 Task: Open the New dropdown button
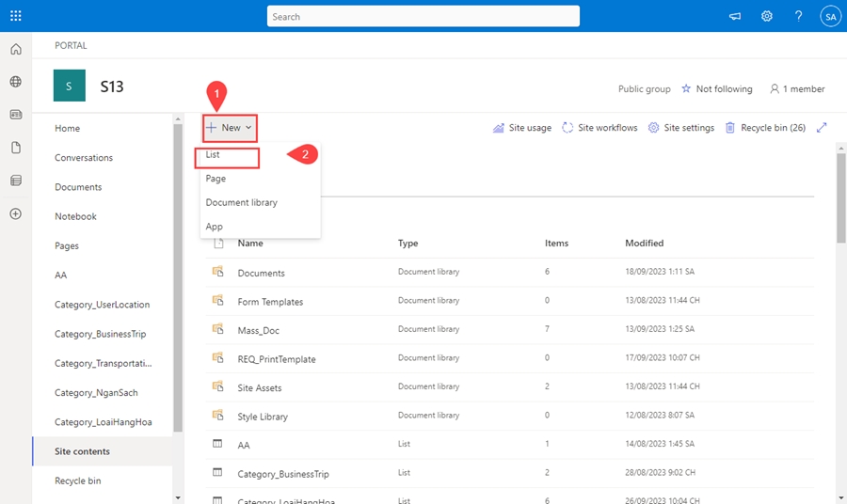click(x=230, y=128)
